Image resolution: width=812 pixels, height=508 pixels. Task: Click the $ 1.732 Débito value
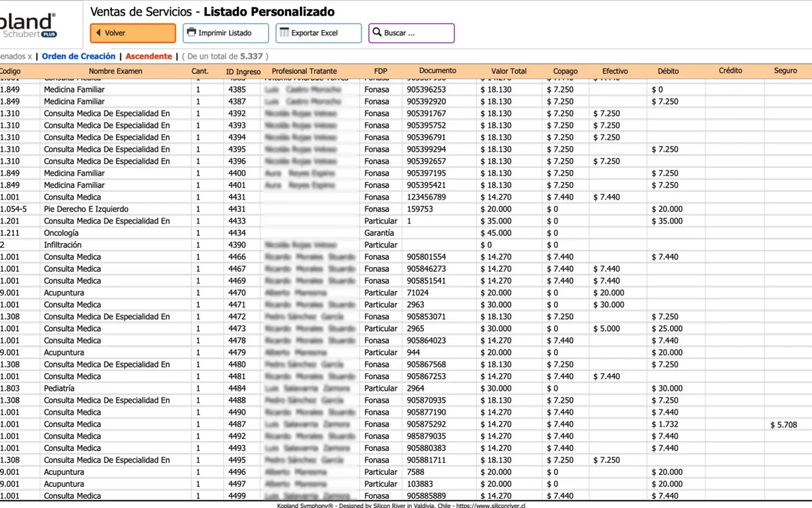coord(665,424)
